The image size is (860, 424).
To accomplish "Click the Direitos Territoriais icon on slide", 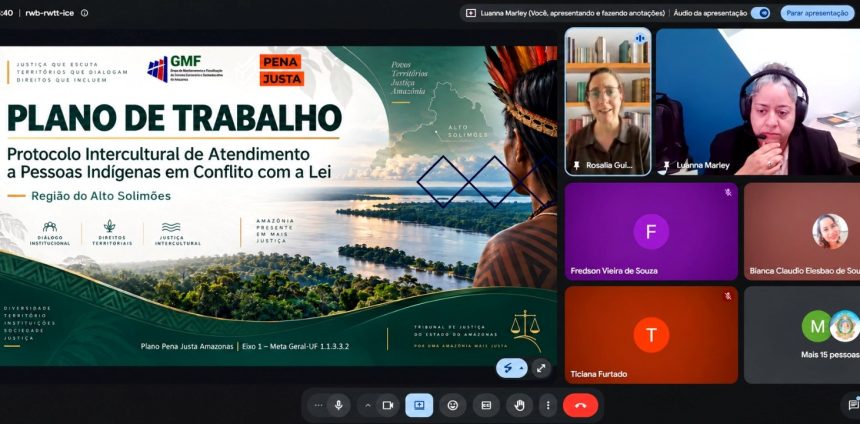I will pyautogui.click(x=110, y=226).
